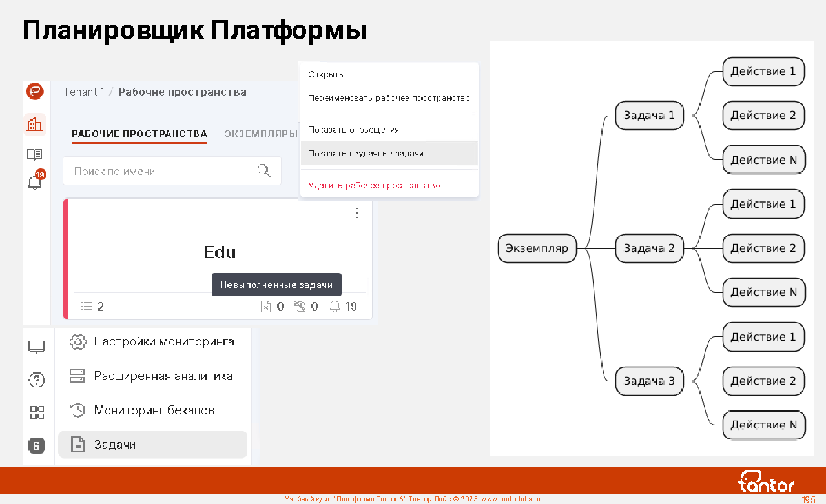
Task: Open the grid modules icon in sidebar
Action: [x=37, y=413]
